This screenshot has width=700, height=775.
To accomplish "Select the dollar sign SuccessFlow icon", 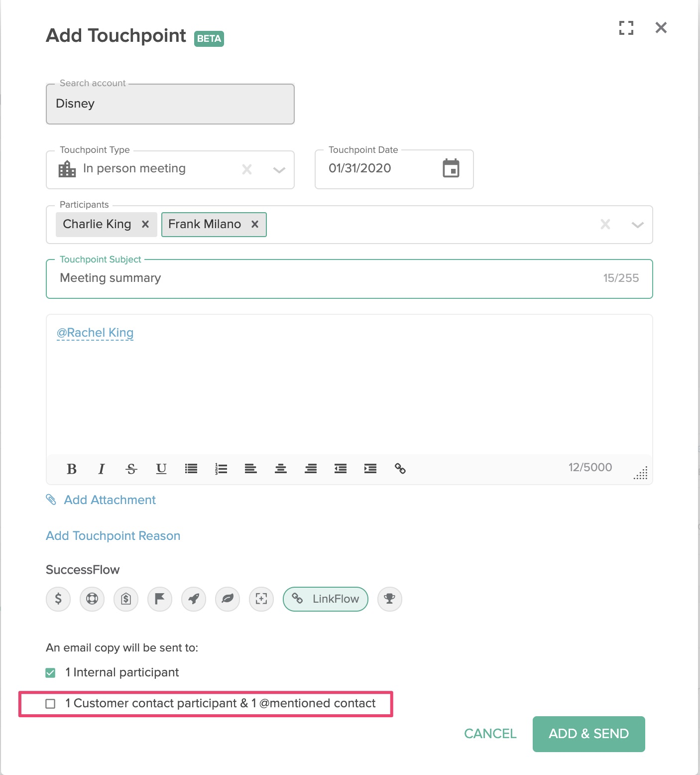I will (x=58, y=599).
